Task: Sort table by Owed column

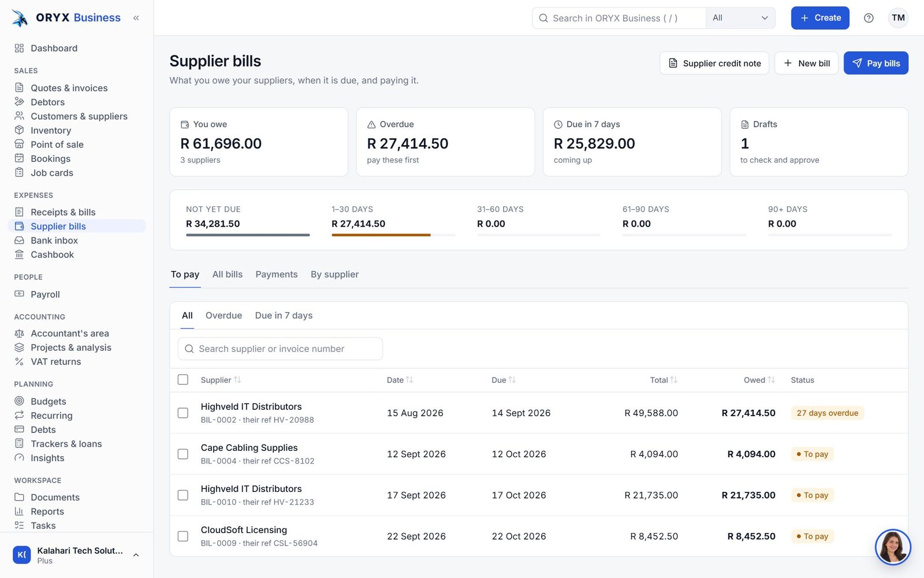Action: point(759,380)
